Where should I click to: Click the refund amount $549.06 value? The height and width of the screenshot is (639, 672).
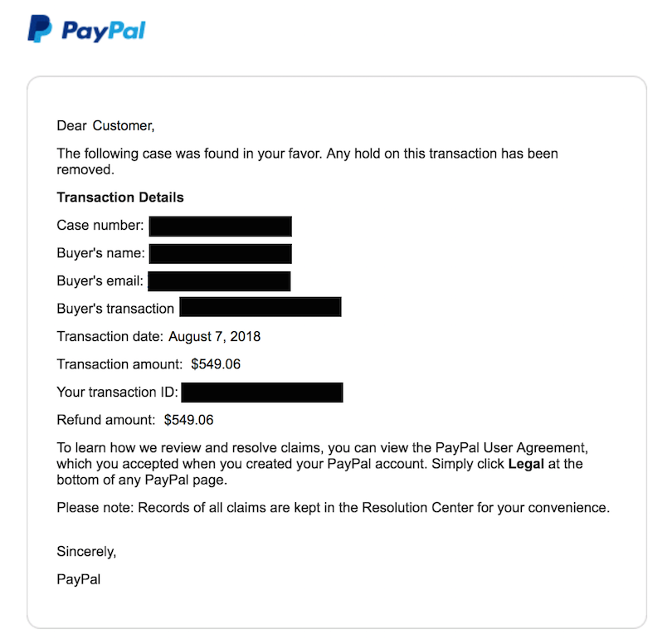pyautogui.click(x=188, y=420)
